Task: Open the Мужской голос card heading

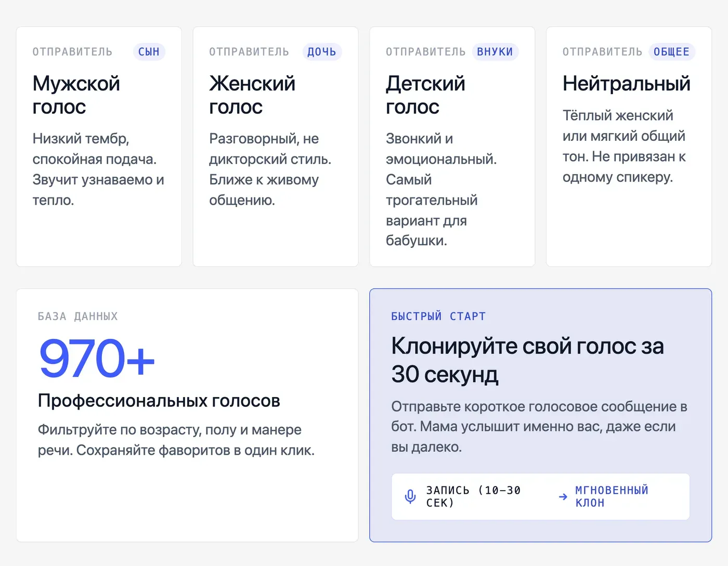Action: [76, 95]
